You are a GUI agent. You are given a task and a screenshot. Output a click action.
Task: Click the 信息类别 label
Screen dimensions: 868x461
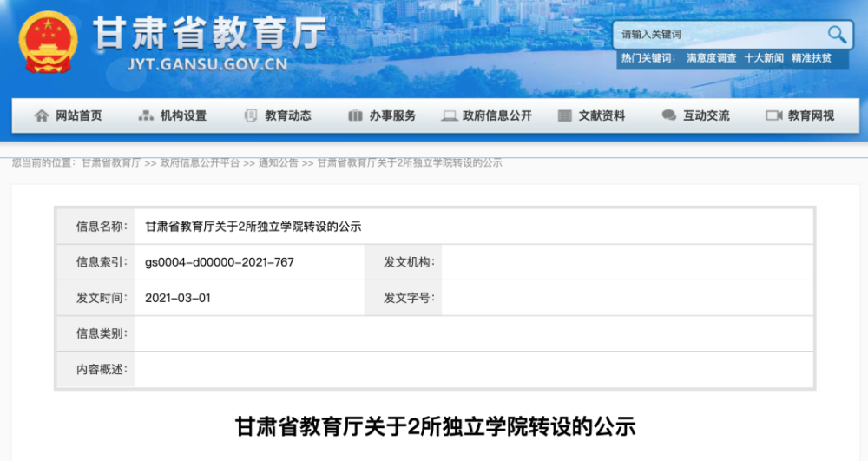[x=102, y=333]
